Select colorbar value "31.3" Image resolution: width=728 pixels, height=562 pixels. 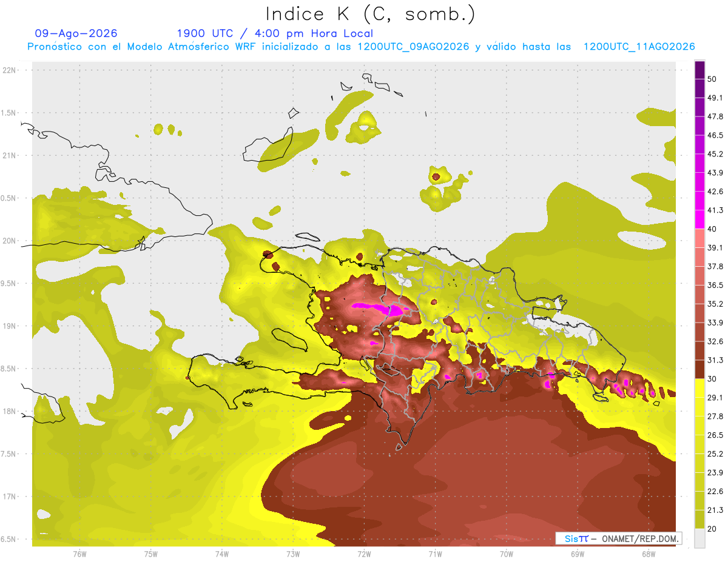tap(715, 360)
